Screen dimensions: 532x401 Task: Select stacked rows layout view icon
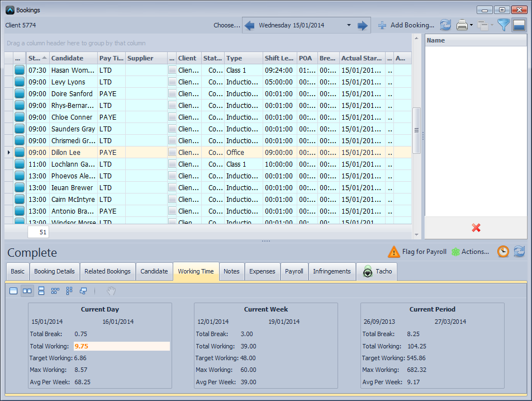pyautogui.click(x=41, y=291)
